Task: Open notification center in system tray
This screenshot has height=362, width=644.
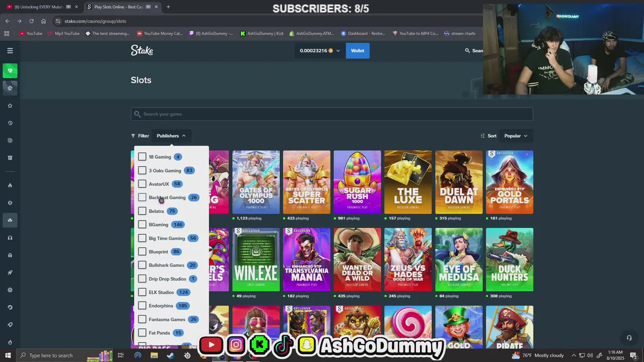Action: point(633,355)
